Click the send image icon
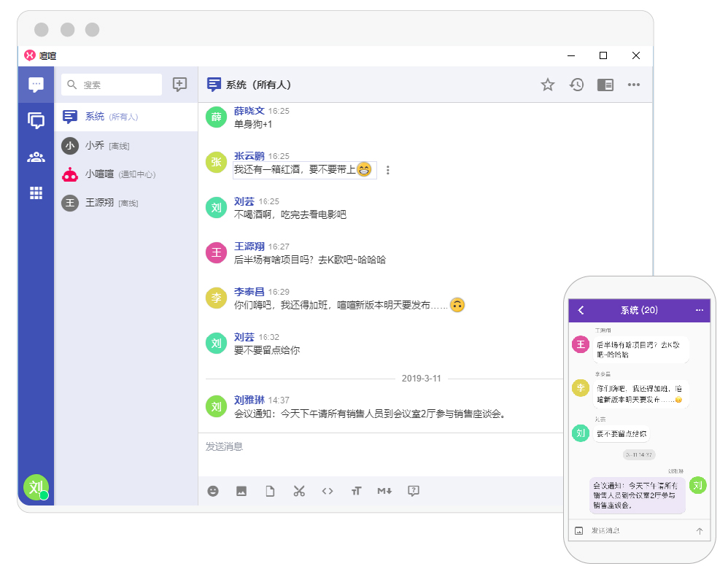The width and height of the screenshot is (728, 585). (241, 491)
